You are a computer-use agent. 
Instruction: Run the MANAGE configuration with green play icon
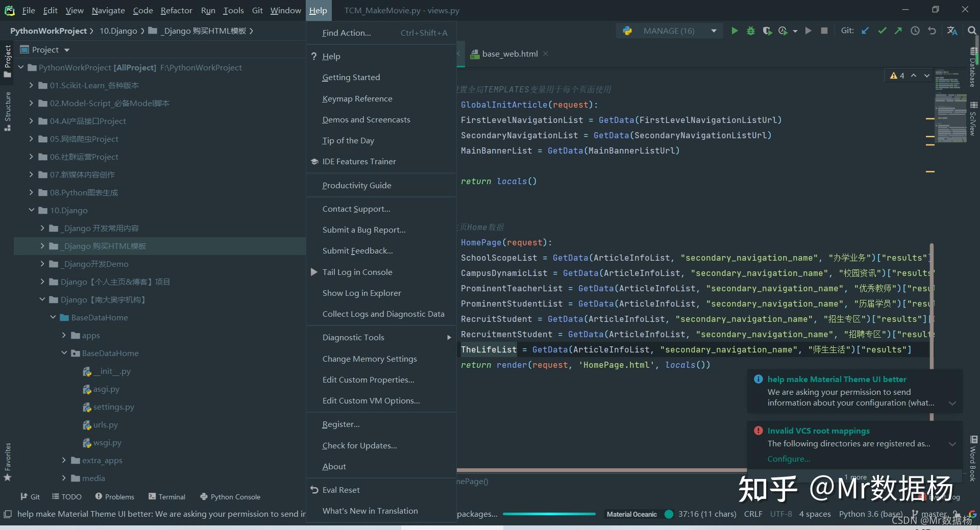pos(734,31)
